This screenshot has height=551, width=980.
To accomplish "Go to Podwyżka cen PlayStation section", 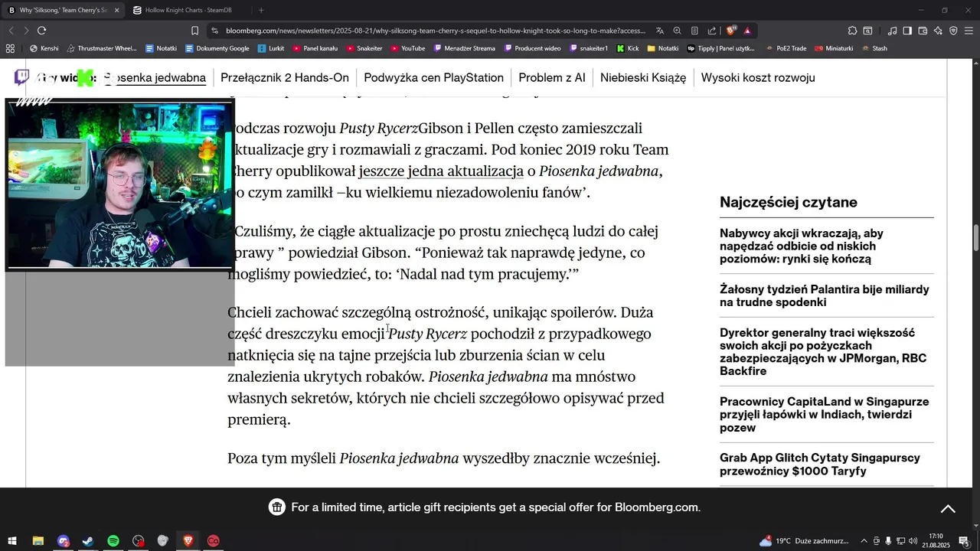I will (x=433, y=77).
